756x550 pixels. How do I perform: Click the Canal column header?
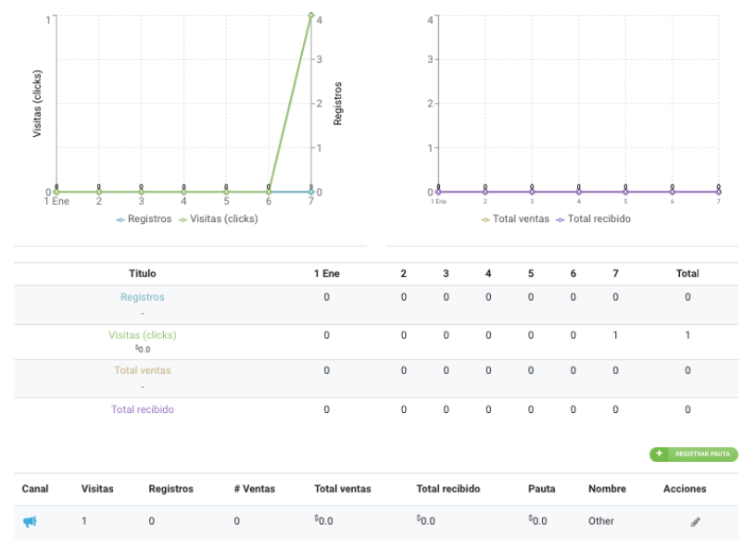tap(35, 489)
